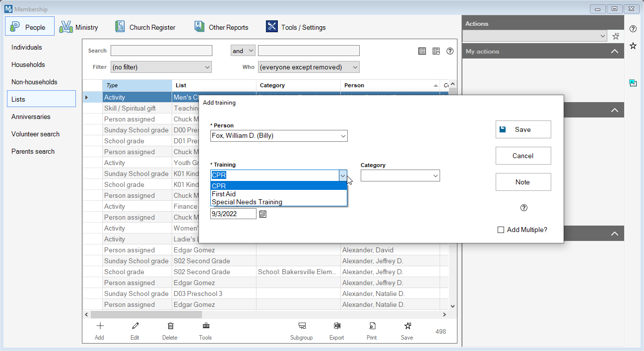This screenshot has width=644, height=351.
Task: Click the Subgroup icon
Action: pyautogui.click(x=302, y=326)
